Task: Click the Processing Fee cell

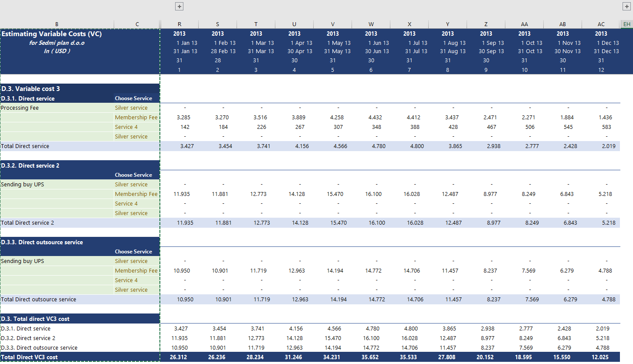Action: 57,108
